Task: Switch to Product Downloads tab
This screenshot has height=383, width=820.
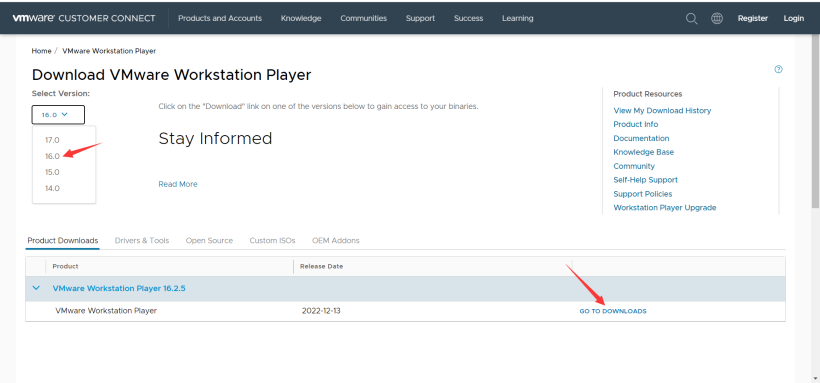Action: [63, 241]
